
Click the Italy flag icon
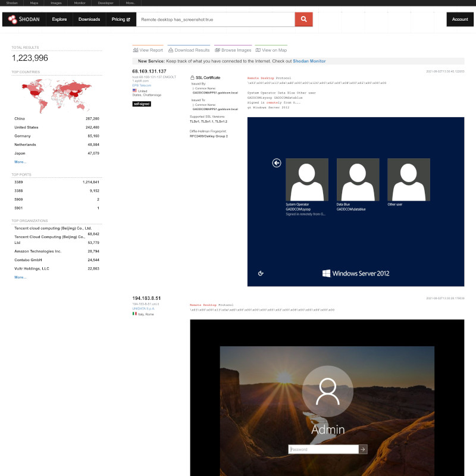134,314
